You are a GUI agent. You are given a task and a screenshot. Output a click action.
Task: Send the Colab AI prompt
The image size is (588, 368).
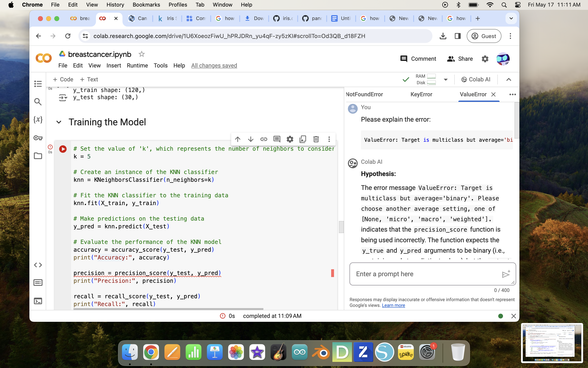pyautogui.click(x=506, y=274)
